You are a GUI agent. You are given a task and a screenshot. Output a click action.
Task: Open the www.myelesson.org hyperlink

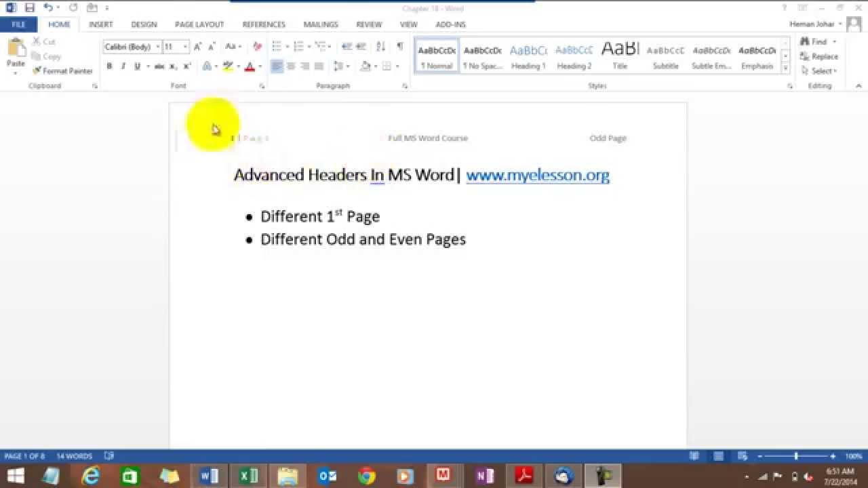tap(538, 175)
